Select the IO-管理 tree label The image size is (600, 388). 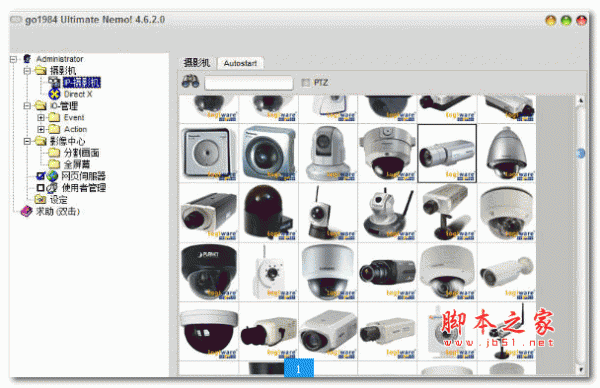click(x=64, y=106)
